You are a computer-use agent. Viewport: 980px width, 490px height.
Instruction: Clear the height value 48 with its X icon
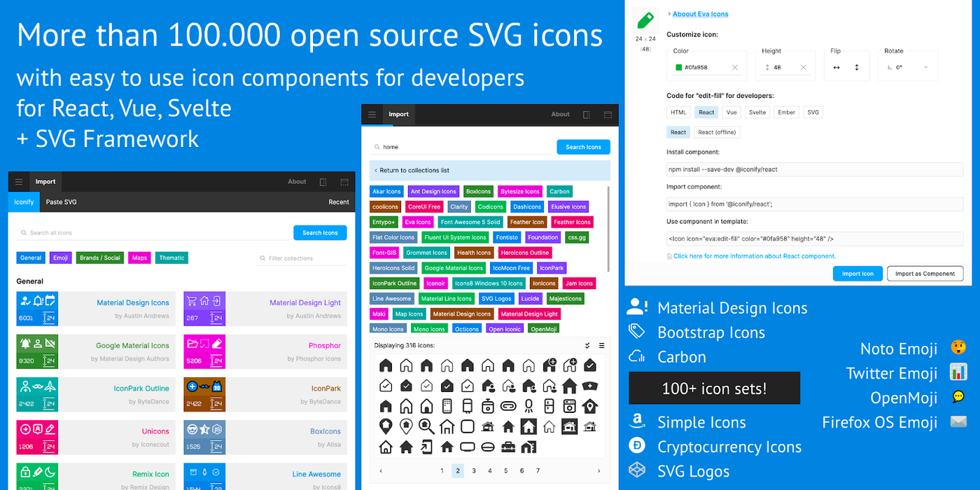tap(803, 68)
